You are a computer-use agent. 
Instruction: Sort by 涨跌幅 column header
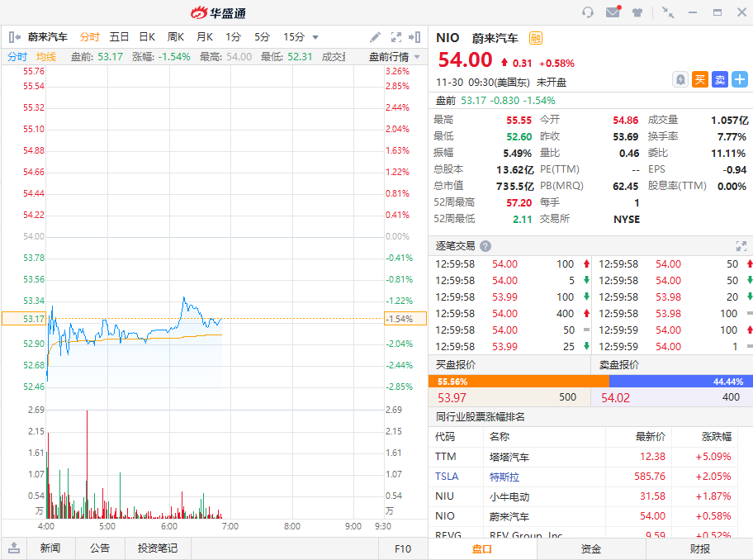[x=716, y=437]
